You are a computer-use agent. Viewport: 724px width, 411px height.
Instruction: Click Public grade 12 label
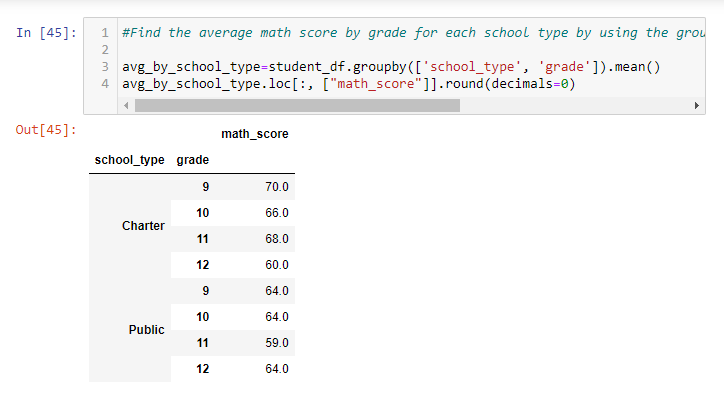[x=203, y=369]
